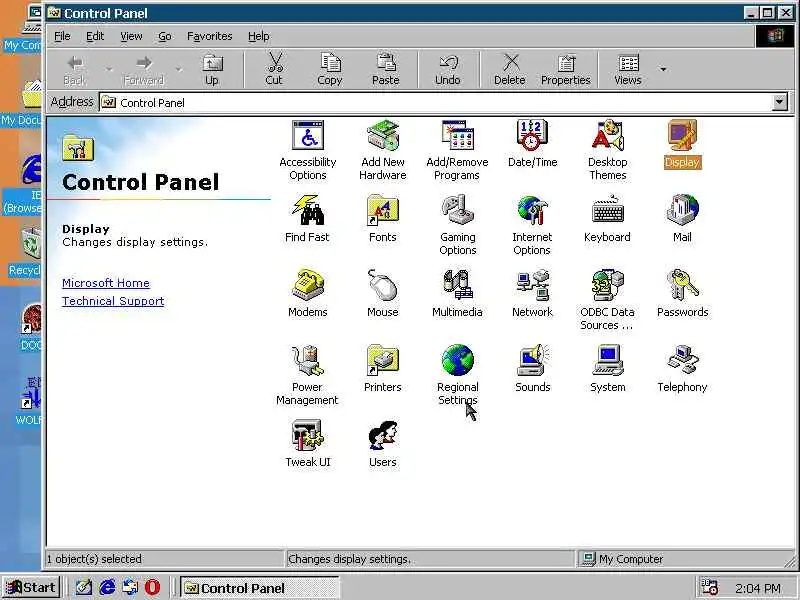Open the Favorites menu

[x=210, y=36]
